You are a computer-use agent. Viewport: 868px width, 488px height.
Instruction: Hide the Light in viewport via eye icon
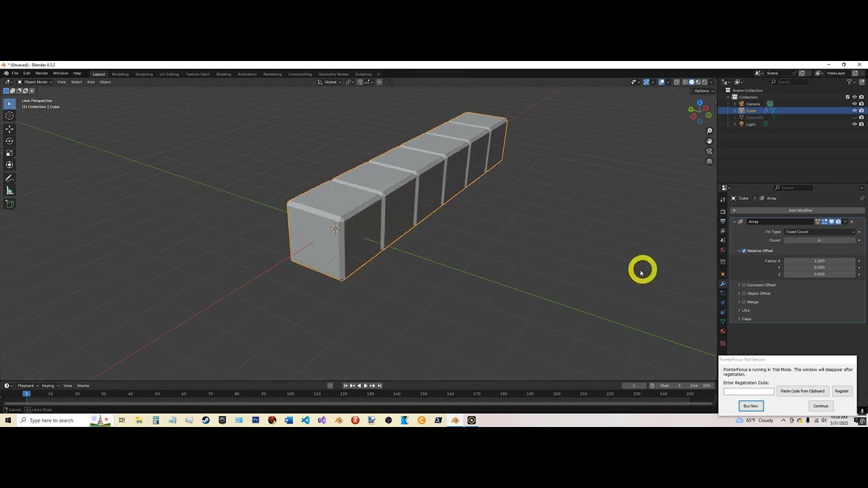tap(854, 124)
